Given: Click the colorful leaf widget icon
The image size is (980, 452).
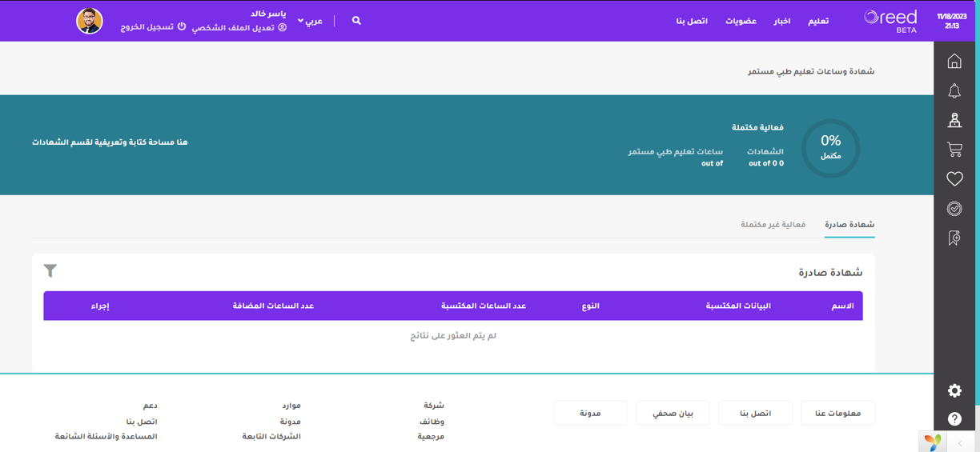Looking at the screenshot, I should point(932,442).
